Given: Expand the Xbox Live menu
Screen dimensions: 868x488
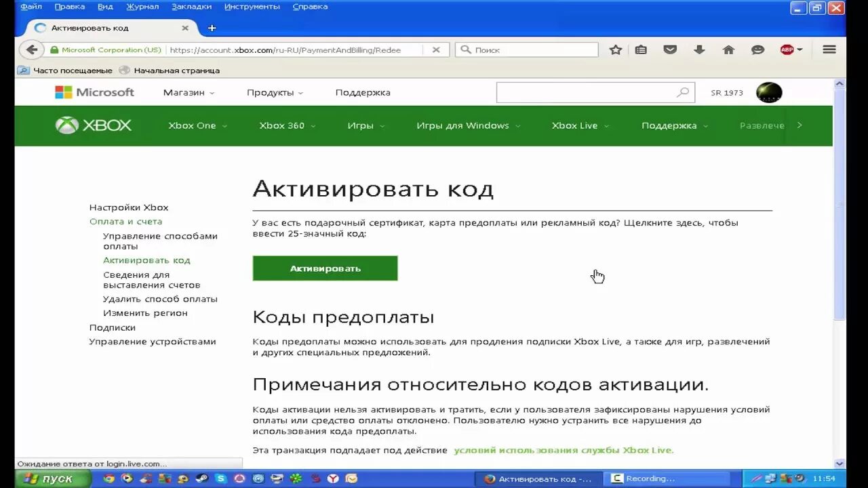Looking at the screenshot, I should coord(580,125).
